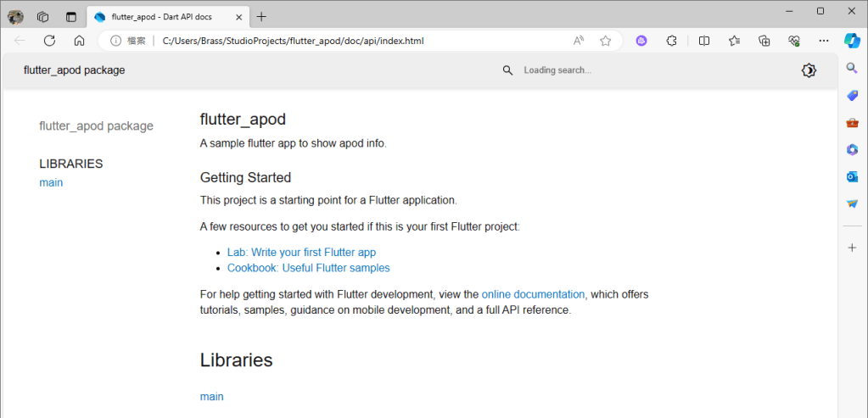Go to the browser home page
The width and height of the screenshot is (868, 418).
coord(79,41)
